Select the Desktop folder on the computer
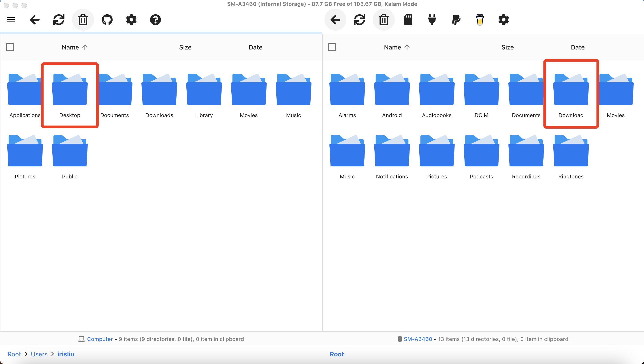Screen dimensions: 644x364 70,96
